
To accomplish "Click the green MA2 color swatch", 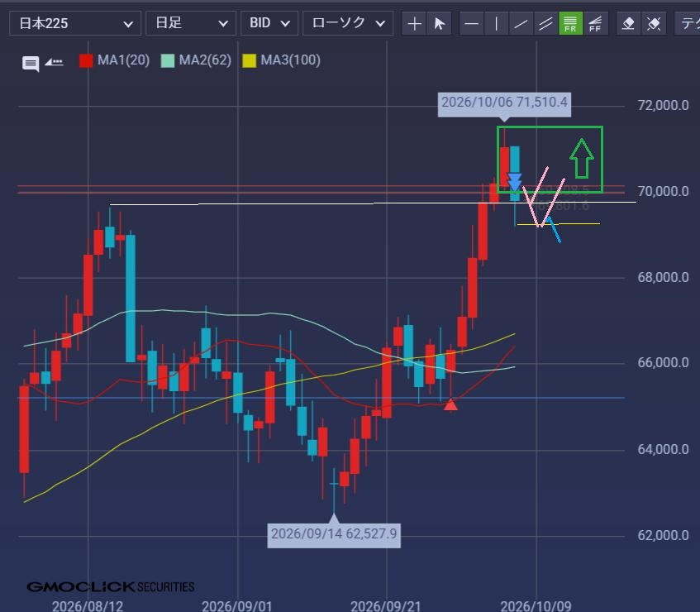I will (168, 60).
